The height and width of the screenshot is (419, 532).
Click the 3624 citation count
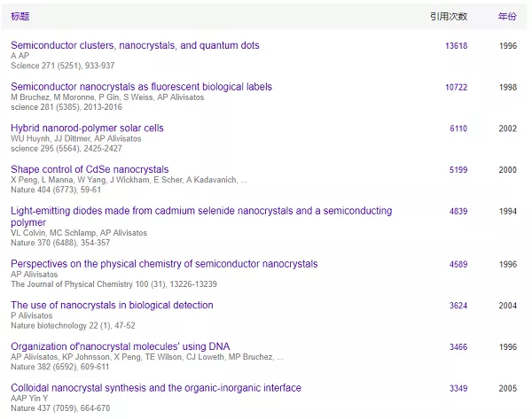[458, 306]
